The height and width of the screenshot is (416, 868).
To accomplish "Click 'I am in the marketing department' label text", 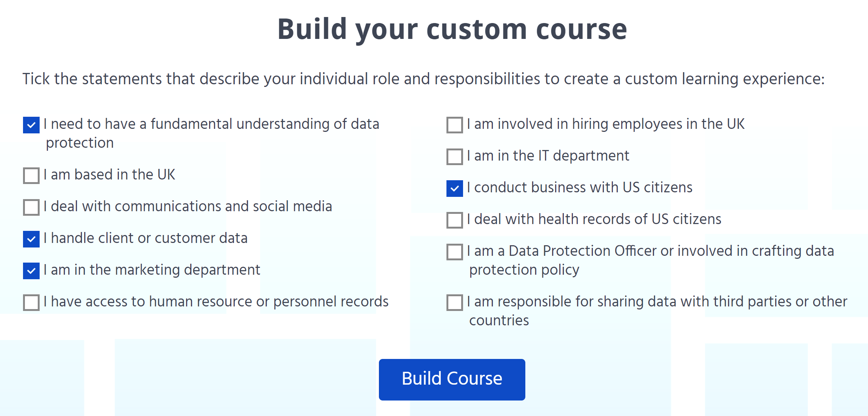I will [x=152, y=270].
